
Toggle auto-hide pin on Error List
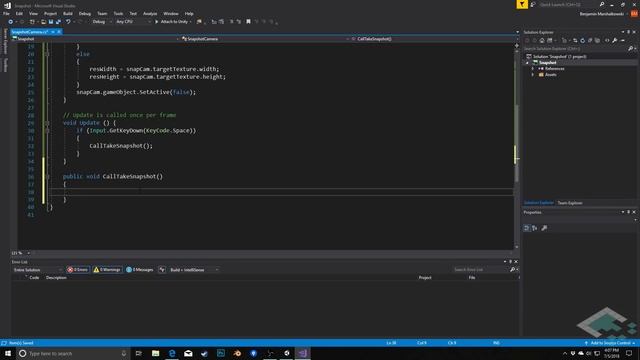coord(511,262)
